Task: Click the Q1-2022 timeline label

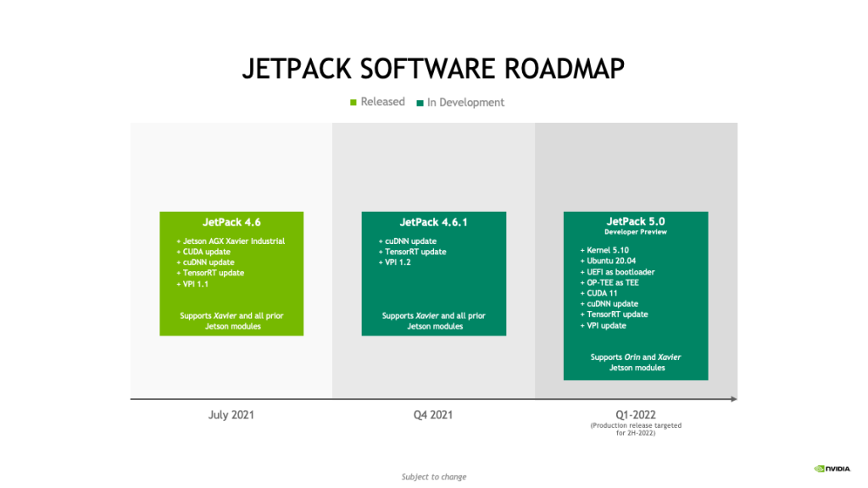Action: click(x=636, y=415)
